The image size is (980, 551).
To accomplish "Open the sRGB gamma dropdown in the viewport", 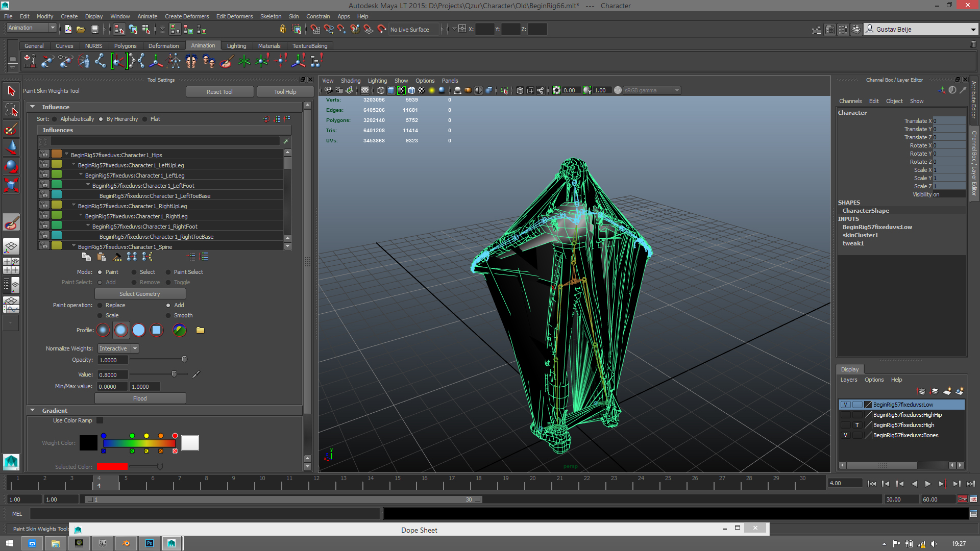I will [x=676, y=90].
